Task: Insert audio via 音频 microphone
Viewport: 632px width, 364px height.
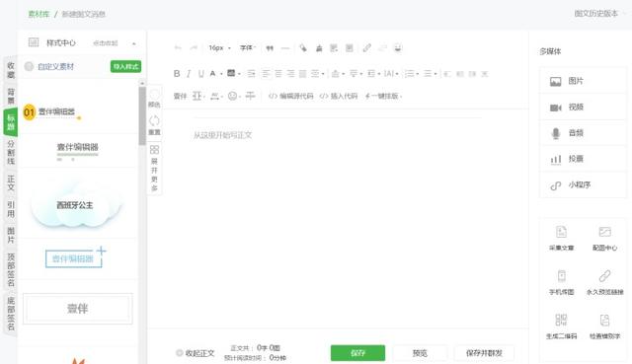Action: 583,133
